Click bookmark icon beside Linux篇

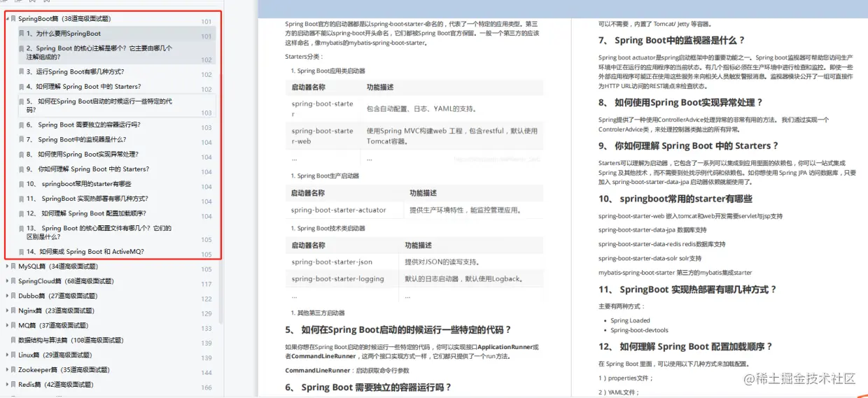13,355
